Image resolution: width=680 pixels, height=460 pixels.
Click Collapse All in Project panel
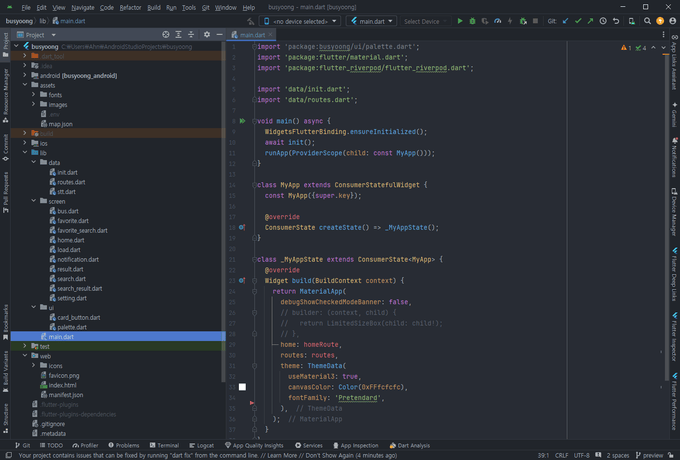pyautogui.click(x=191, y=35)
